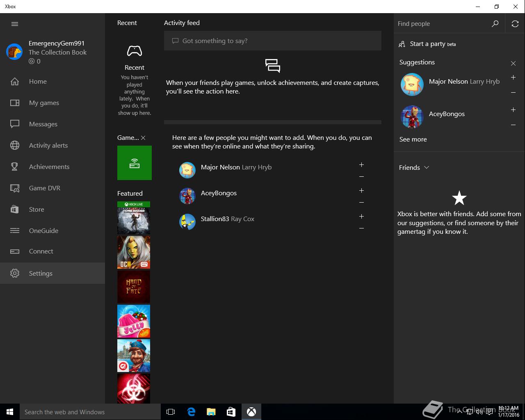Remove Major Nelson from sidebar suggestions
The width and height of the screenshot is (525, 420).
pyautogui.click(x=513, y=93)
